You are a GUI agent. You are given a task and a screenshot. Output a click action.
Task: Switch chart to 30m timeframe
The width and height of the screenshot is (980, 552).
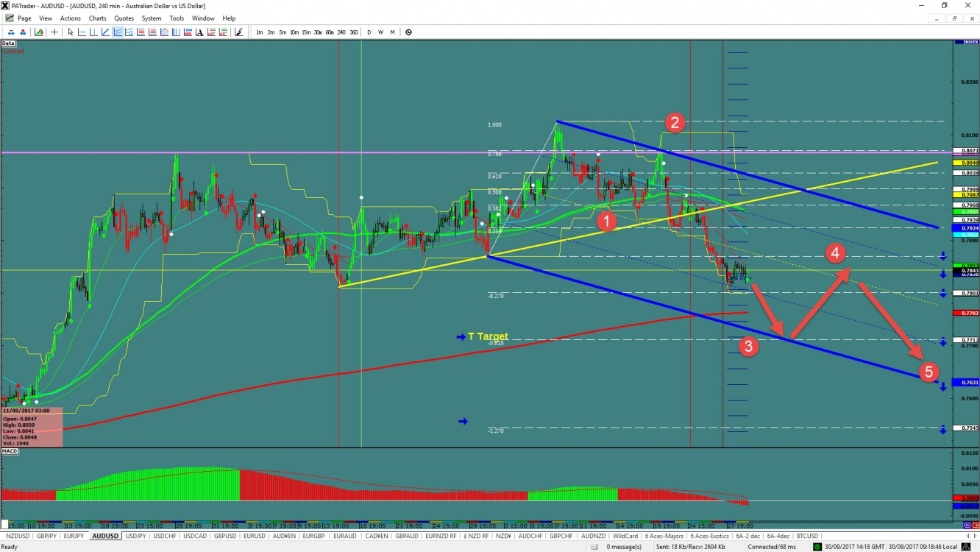318,32
